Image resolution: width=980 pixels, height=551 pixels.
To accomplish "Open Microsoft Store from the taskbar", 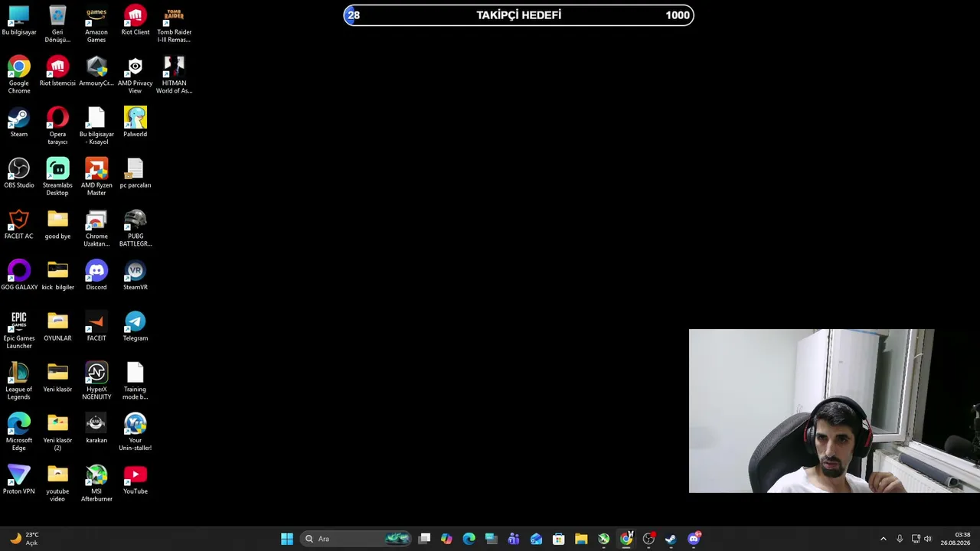I will tap(559, 539).
